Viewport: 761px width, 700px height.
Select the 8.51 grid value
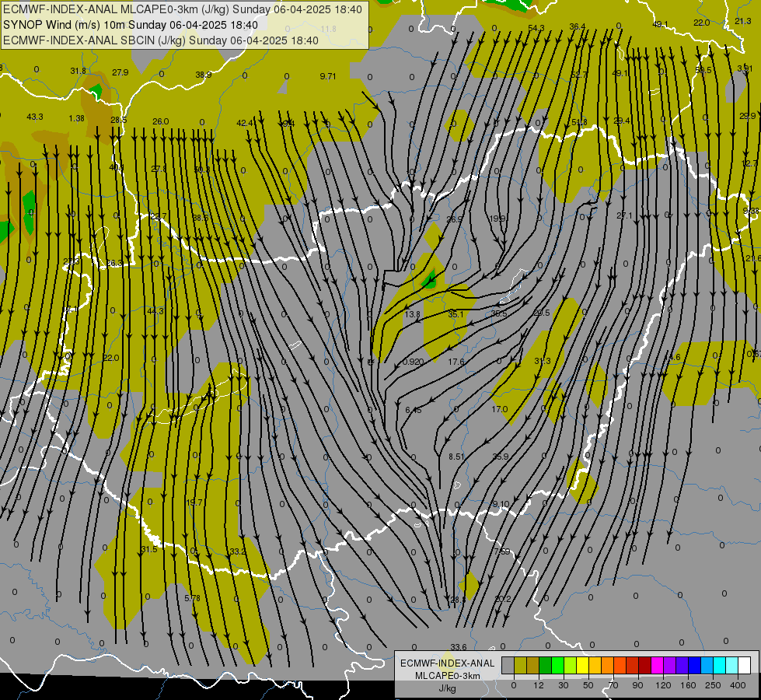point(457,457)
